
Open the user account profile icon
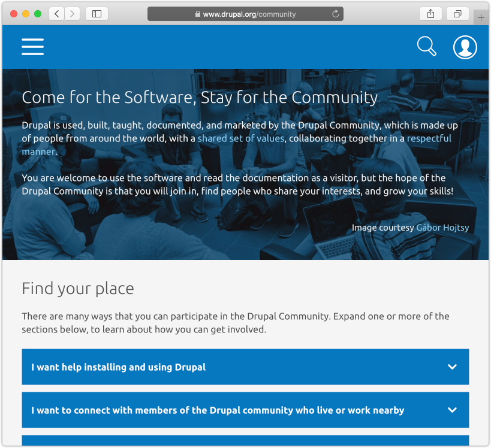click(x=465, y=47)
